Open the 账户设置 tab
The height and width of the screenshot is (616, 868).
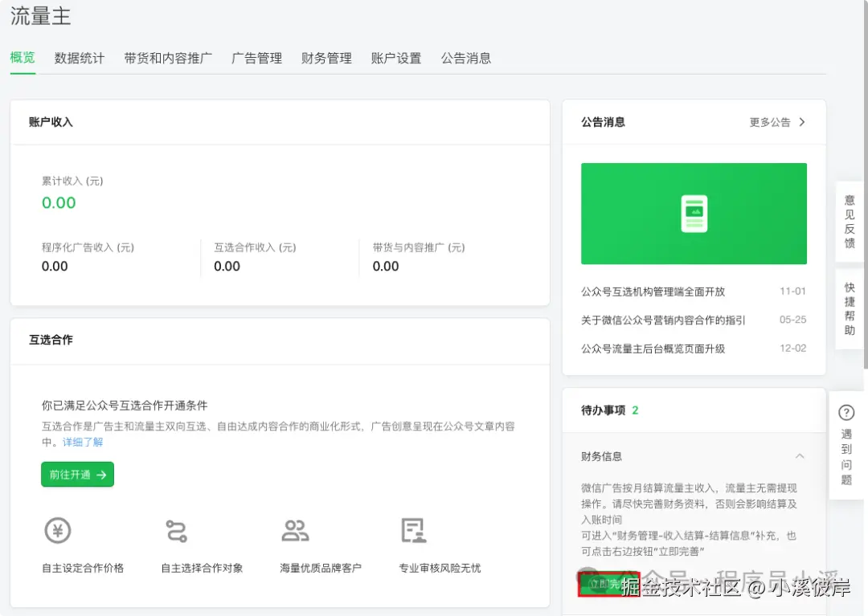click(395, 58)
